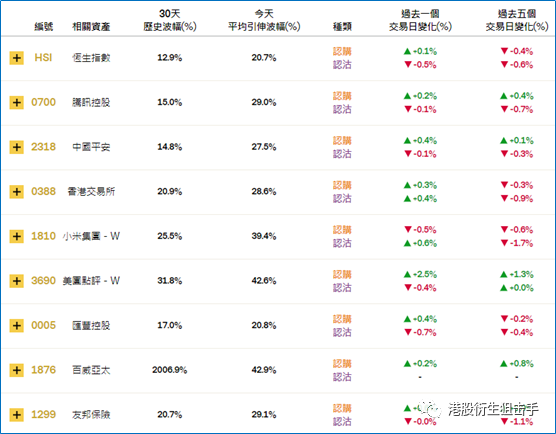Expand the 1876 row plus button
This screenshot has width=556, height=434.
click(x=17, y=370)
